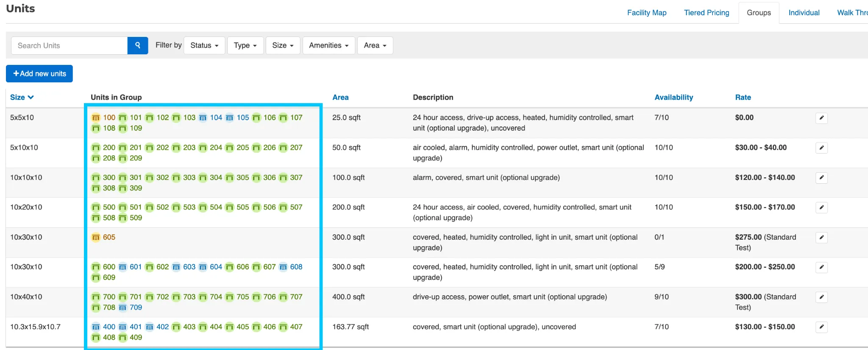868x350 pixels.
Task: Open the Facility Map tab
Action: (x=647, y=13)
